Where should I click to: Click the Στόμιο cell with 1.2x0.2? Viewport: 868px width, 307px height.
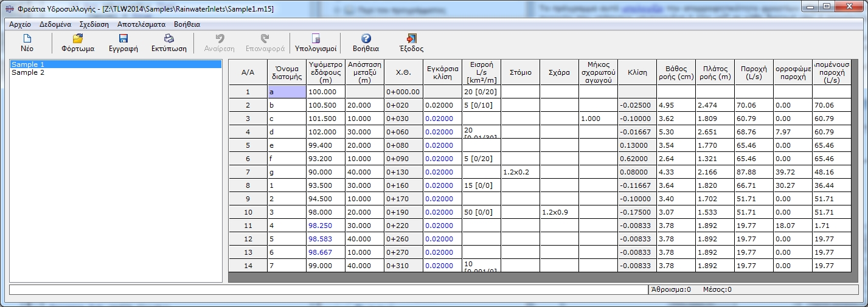click(520, 172)
